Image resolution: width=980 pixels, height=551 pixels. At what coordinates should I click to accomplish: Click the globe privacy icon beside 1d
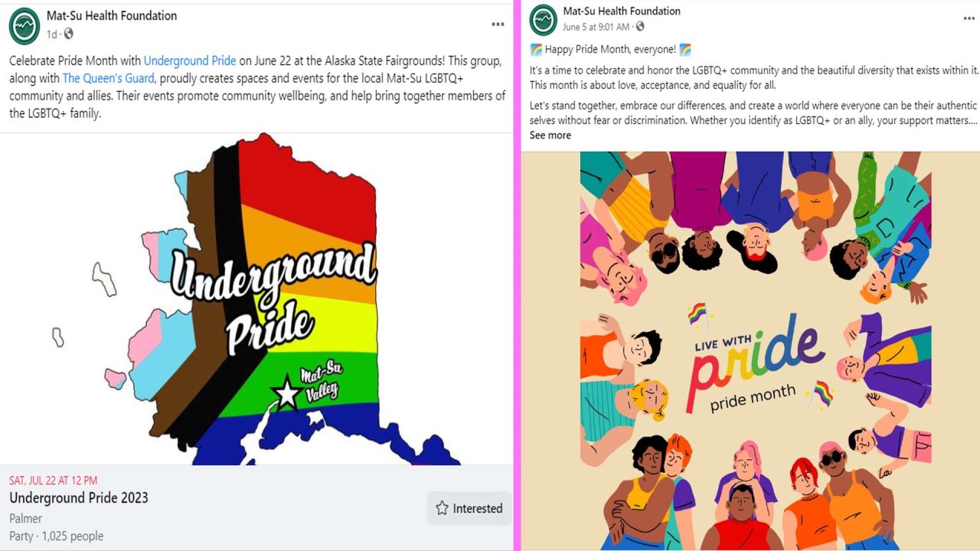(68, 34)
